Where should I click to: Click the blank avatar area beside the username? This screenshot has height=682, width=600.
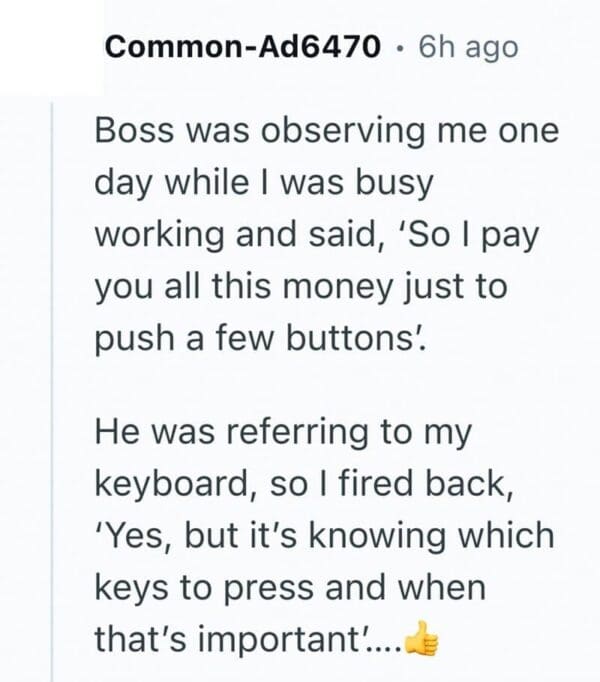pos(50,45)
